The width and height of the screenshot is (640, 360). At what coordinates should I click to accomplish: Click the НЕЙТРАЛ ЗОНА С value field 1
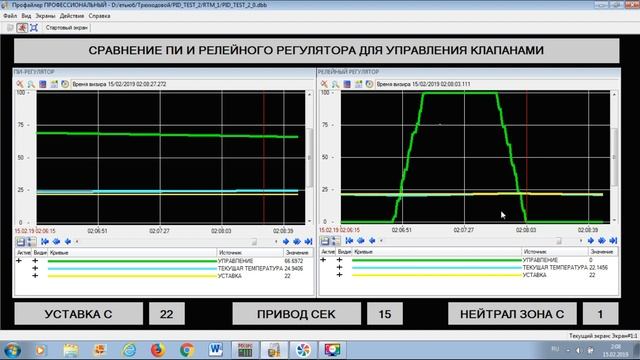click(600, 314)
